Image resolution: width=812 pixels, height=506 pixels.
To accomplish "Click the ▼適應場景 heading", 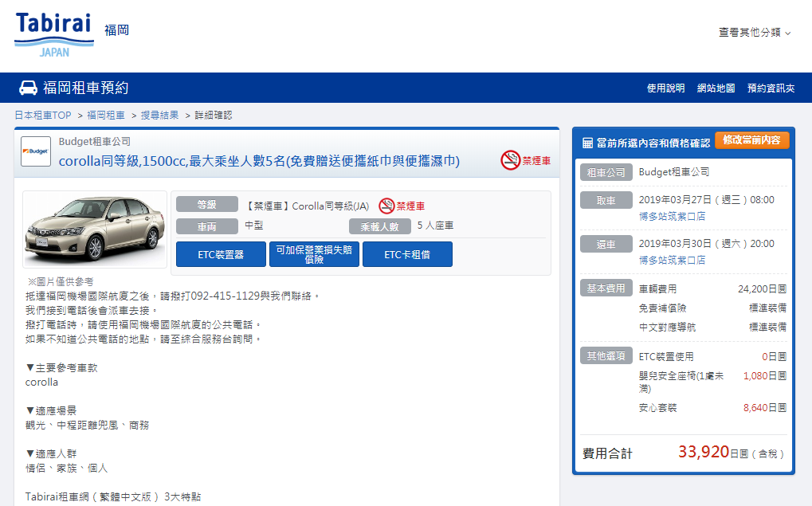I will tap(51, 410).
